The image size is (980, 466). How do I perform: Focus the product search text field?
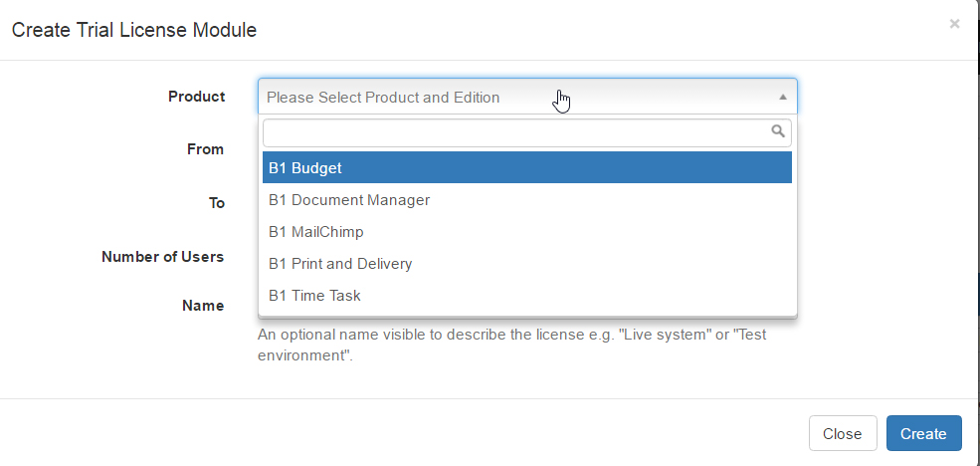(x=527, y=132)
